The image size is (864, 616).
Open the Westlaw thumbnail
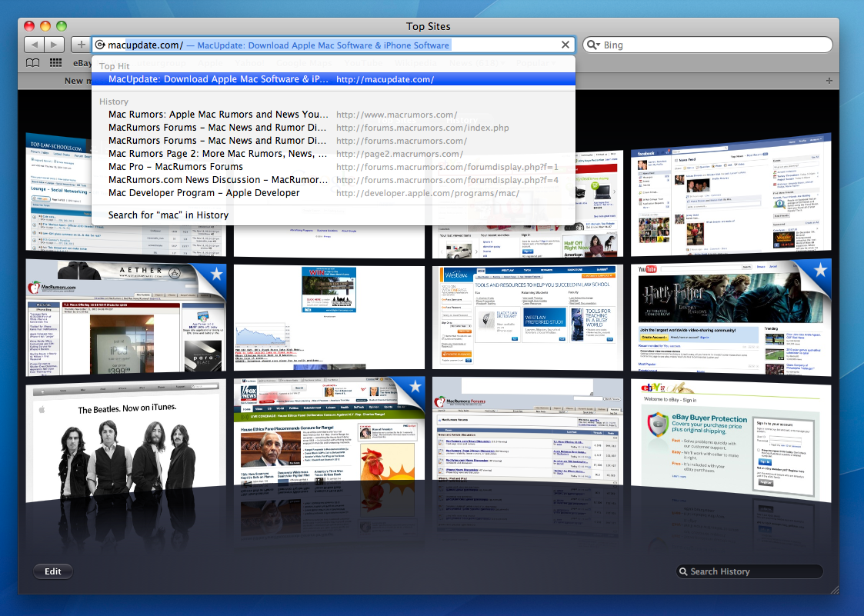click(x=528, y=317)
